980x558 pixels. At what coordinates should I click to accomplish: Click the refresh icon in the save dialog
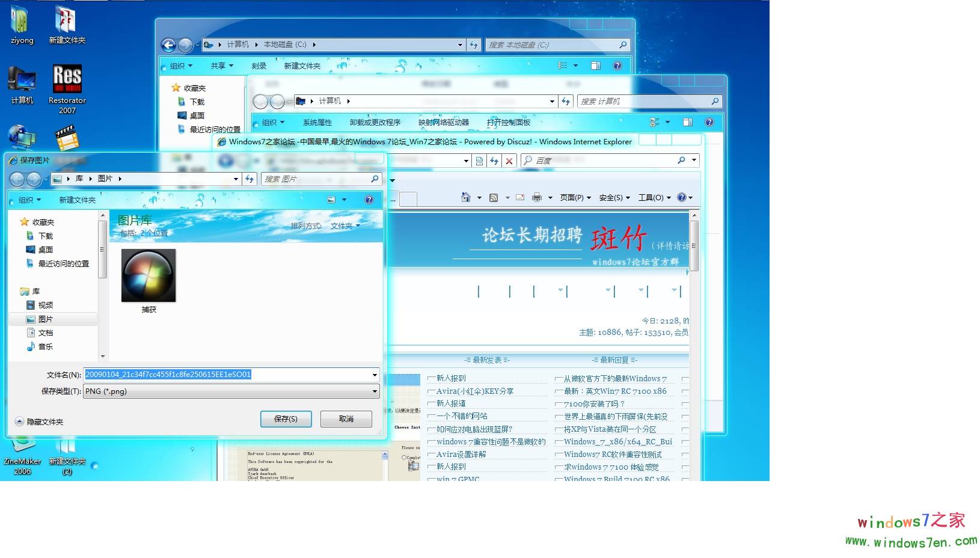[x=249, y=179]
